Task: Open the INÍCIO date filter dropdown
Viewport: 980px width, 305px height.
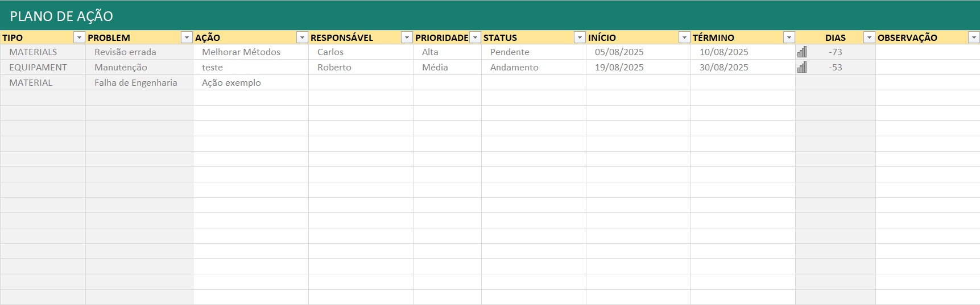Action: coord(684,37)
